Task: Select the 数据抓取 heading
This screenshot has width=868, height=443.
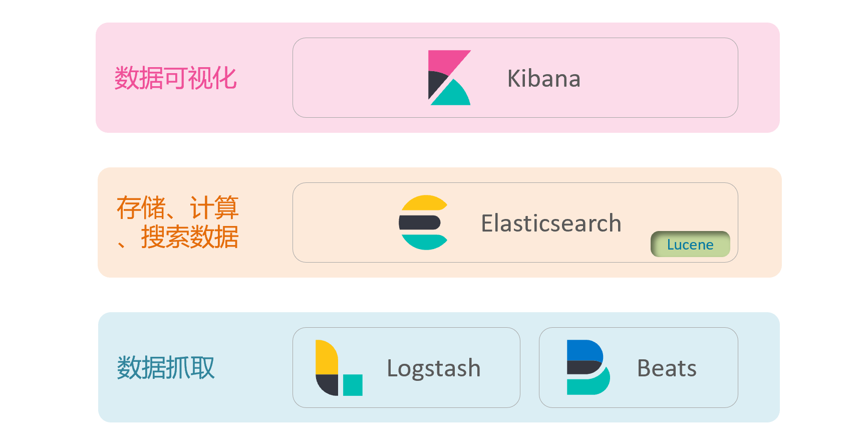Action: (165, 368)
